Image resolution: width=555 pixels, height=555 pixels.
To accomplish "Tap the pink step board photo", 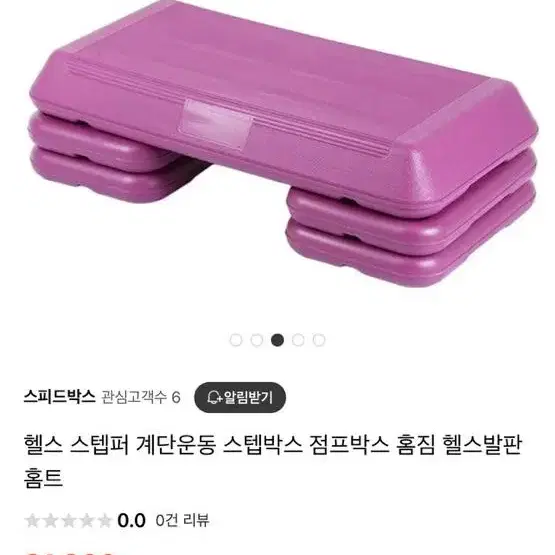I will pyautogui.click(x=283, y=143).
